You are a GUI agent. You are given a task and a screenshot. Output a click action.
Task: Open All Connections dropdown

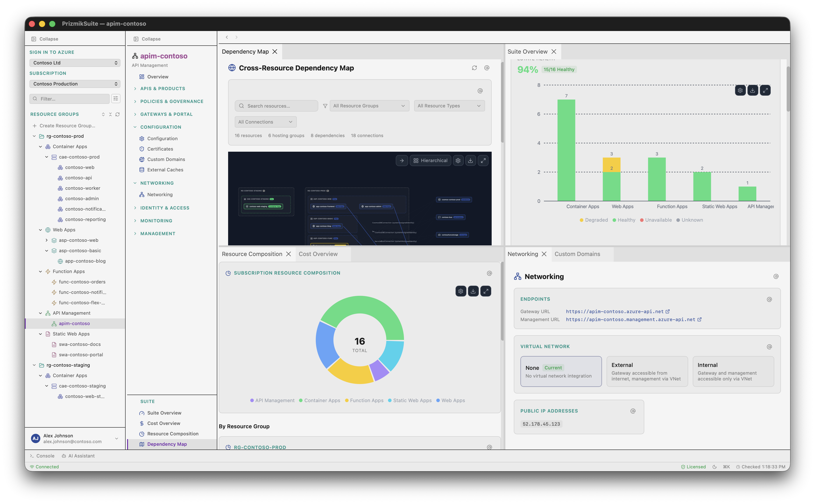click(x=265, y=122)
